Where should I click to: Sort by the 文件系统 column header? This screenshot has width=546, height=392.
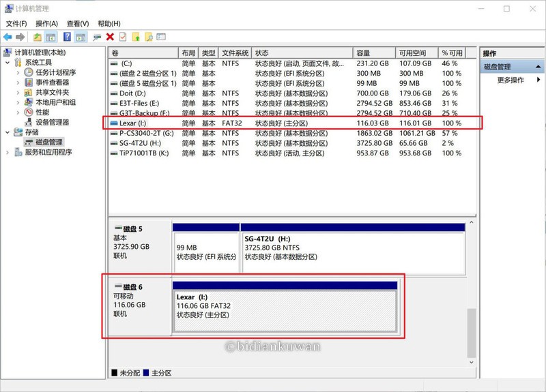pos(235,53)
